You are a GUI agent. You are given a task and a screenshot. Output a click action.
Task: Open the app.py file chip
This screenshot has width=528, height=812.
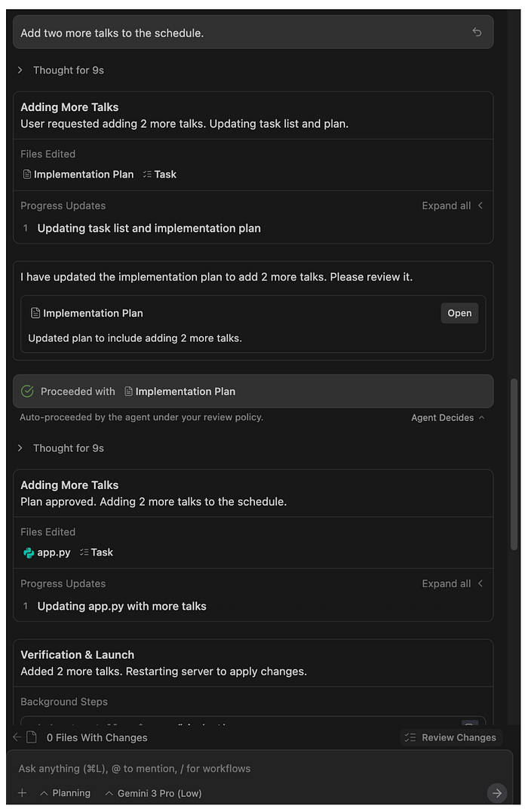point(47,552)
